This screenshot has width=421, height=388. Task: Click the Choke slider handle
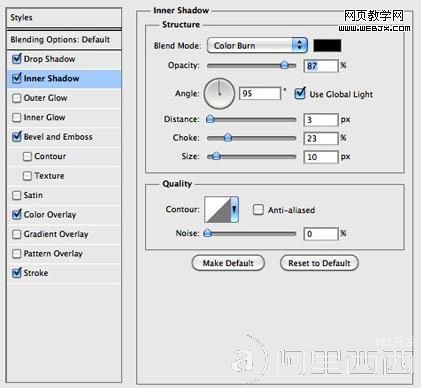pos(228,138)
